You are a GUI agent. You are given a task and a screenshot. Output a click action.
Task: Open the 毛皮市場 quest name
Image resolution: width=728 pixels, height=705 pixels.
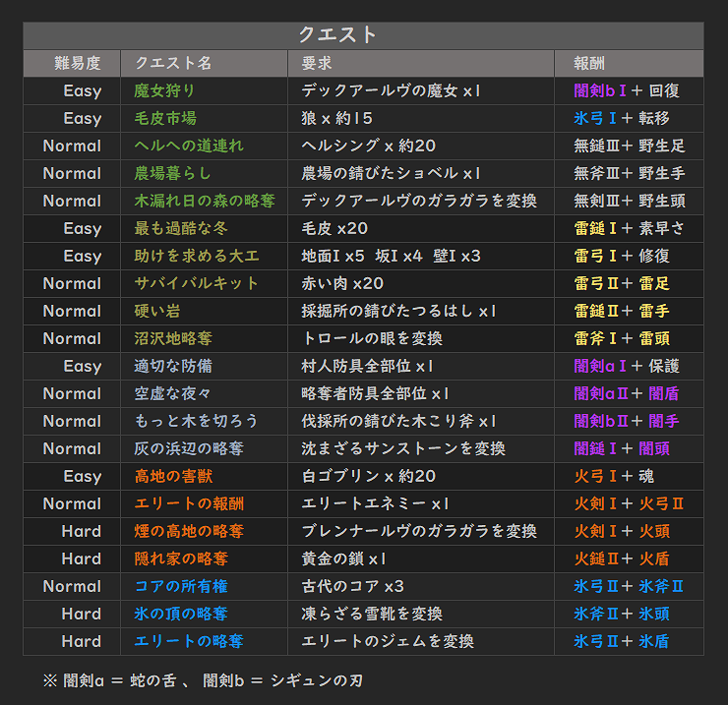click(x=165, y=118)
